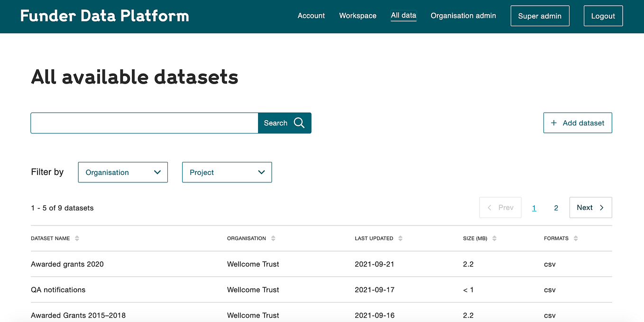Open Organisation admin from the navigation
This screenshot has height=322, width=644.
click(463, 15)
